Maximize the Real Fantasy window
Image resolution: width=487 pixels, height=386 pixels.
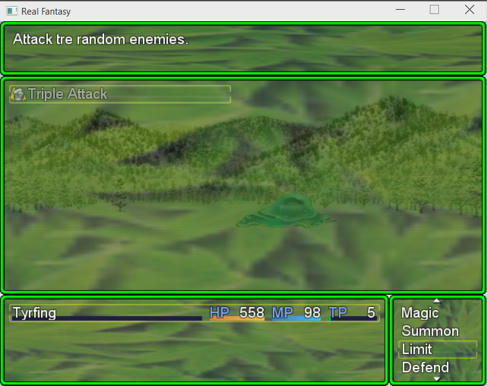pos(434,10)
